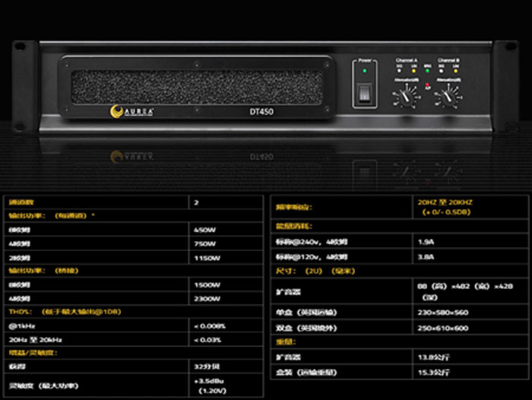Click the @1kHz row label

(22, 326)
